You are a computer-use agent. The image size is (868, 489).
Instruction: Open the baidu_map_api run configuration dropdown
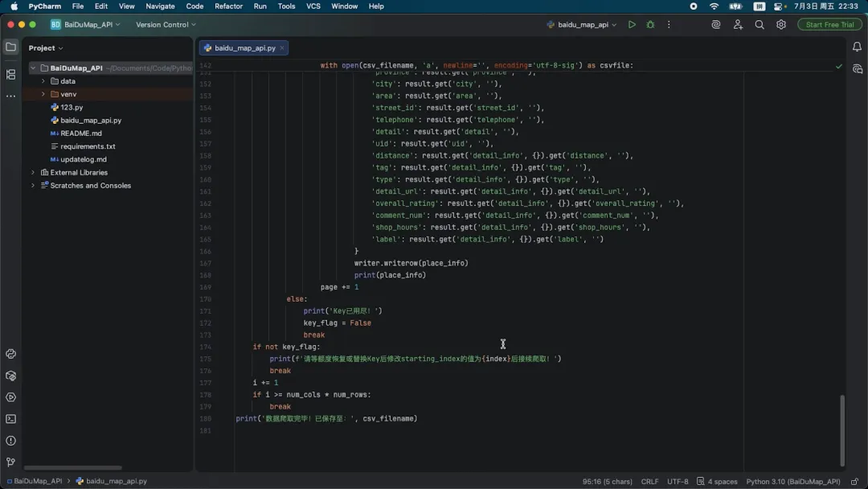(x=581, y=24)
